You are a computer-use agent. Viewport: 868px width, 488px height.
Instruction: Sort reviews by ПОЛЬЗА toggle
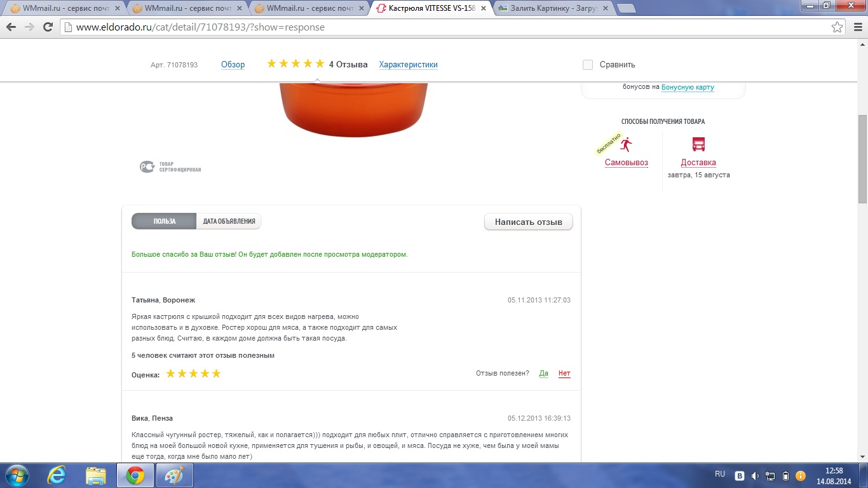164,222
